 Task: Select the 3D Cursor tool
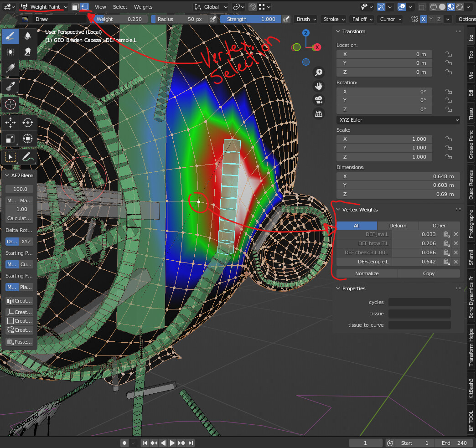(x=10, y=104)
